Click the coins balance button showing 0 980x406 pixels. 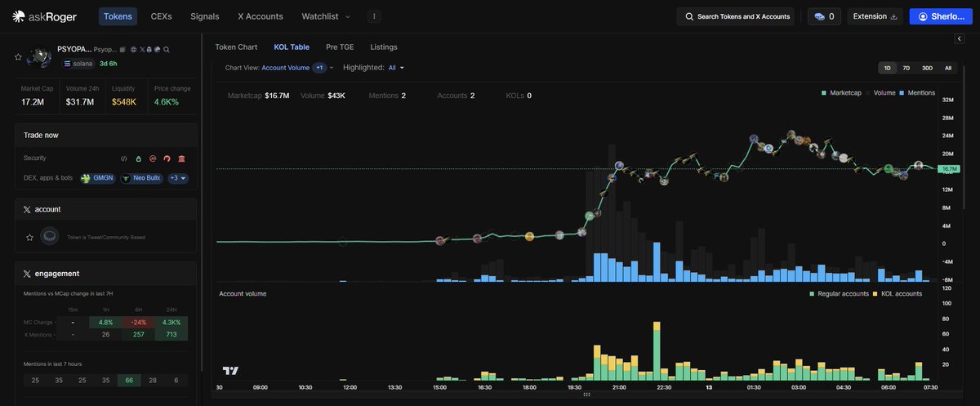point(824,16)
